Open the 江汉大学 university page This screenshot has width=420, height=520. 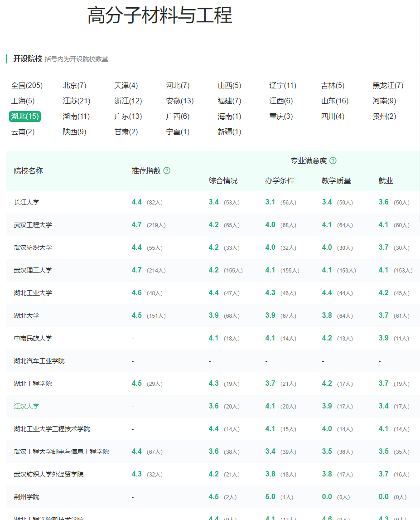coord(26,406)
